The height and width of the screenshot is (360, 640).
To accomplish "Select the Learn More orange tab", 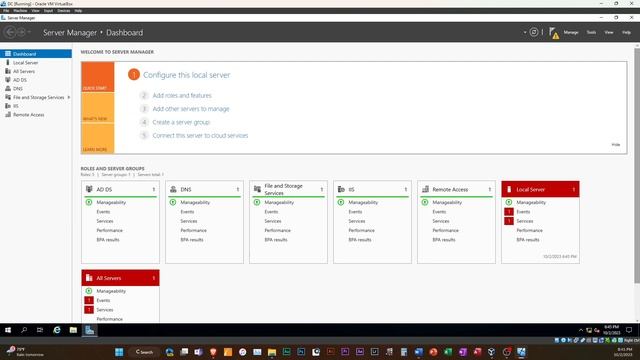I will 98,138.
